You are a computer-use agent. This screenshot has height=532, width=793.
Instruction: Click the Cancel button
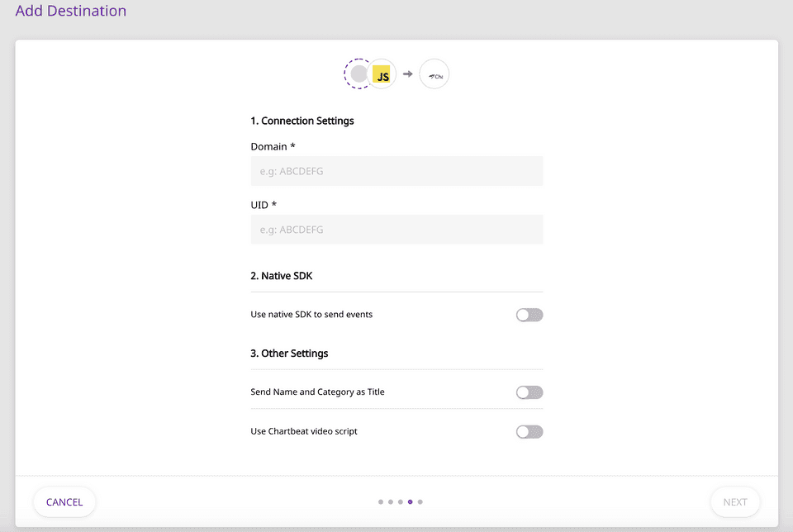point(64,502)
